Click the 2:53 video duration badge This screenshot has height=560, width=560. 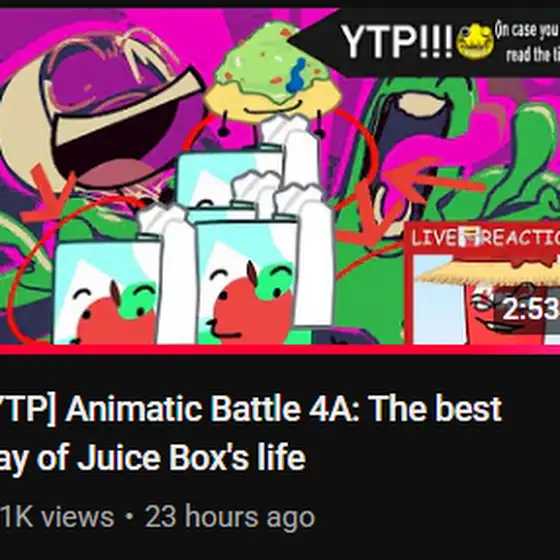(529, 309)
